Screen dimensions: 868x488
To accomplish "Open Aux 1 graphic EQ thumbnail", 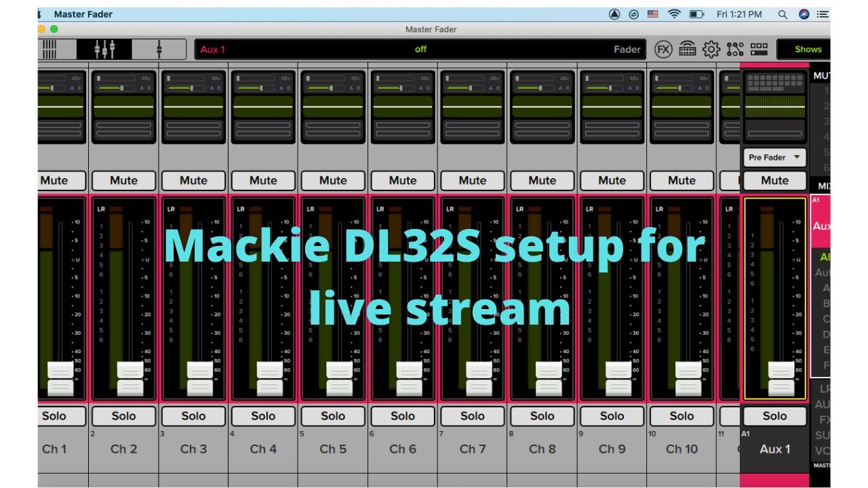I will [774, 107].
